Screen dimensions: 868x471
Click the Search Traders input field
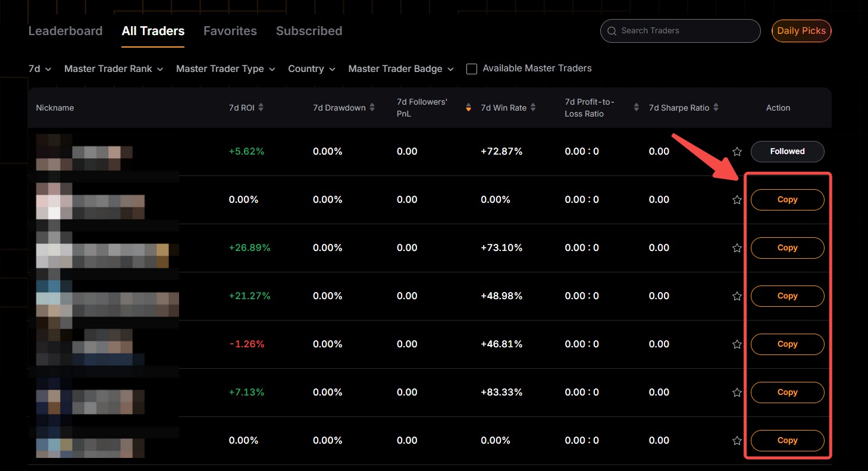[x=684, y=31]
